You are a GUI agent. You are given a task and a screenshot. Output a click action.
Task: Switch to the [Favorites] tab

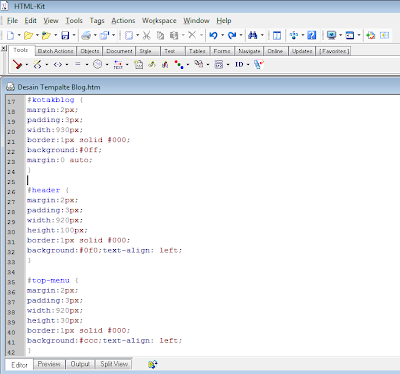(x=334, y=51)
